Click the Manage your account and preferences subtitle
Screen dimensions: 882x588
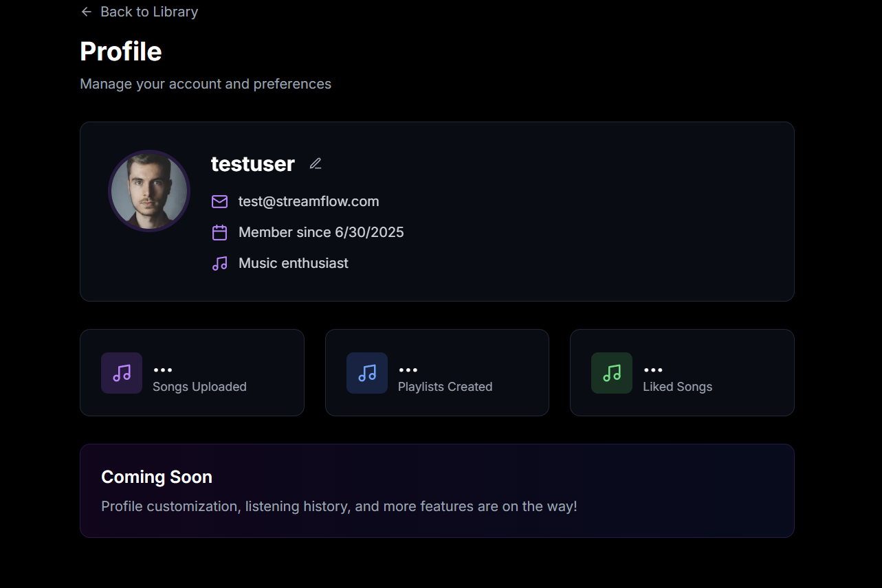point(206,84)
